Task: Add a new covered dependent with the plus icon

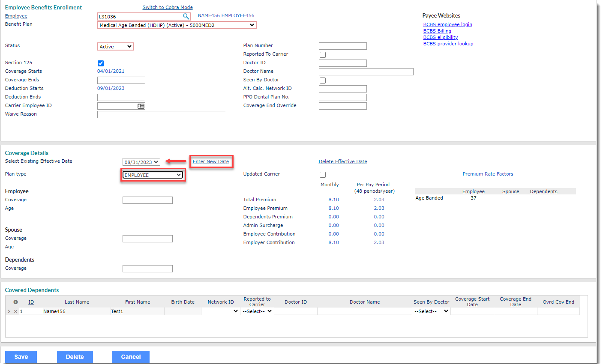Action: pos(16,302)
